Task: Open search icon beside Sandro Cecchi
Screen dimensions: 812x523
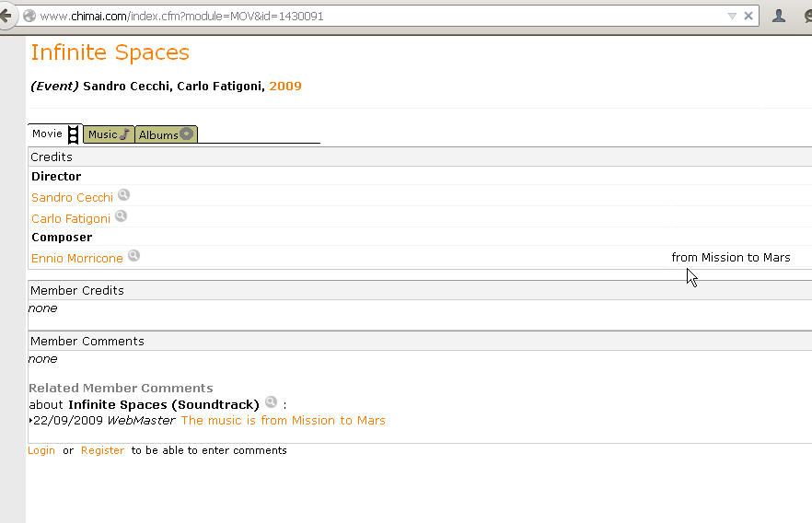Action: tap(123, 194)
